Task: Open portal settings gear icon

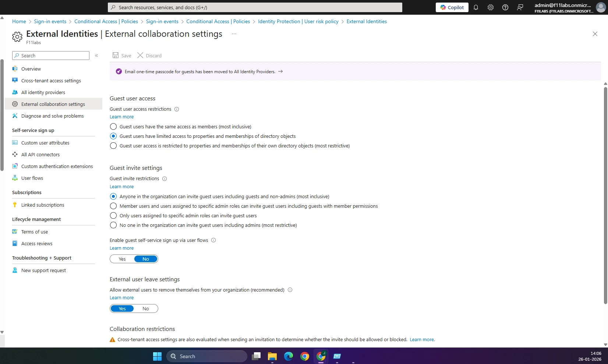Action: coord(491,7)
